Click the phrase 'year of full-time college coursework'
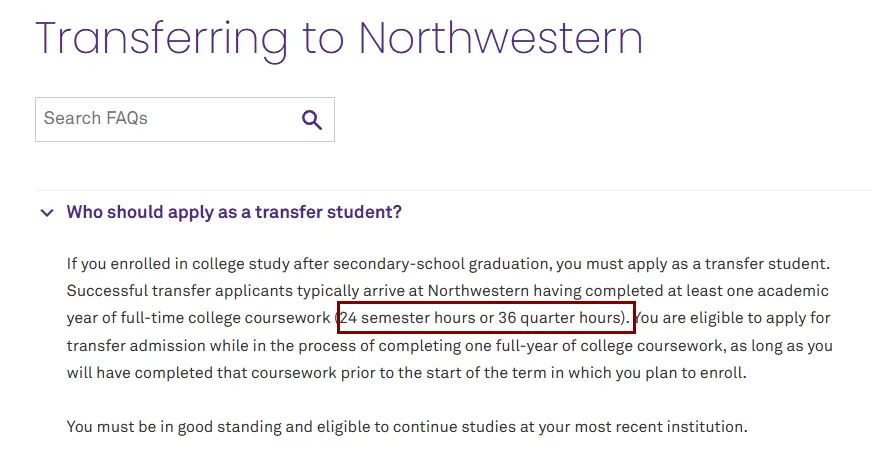Image resolution: width=896 pixels, height=451 pixels. tap(198, 318)
